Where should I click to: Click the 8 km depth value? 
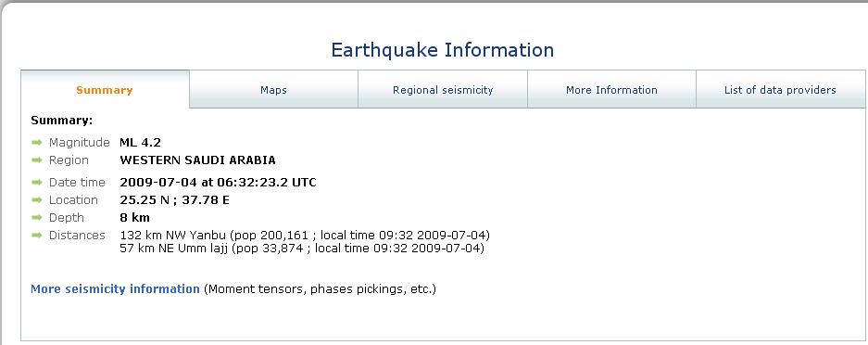134,218
